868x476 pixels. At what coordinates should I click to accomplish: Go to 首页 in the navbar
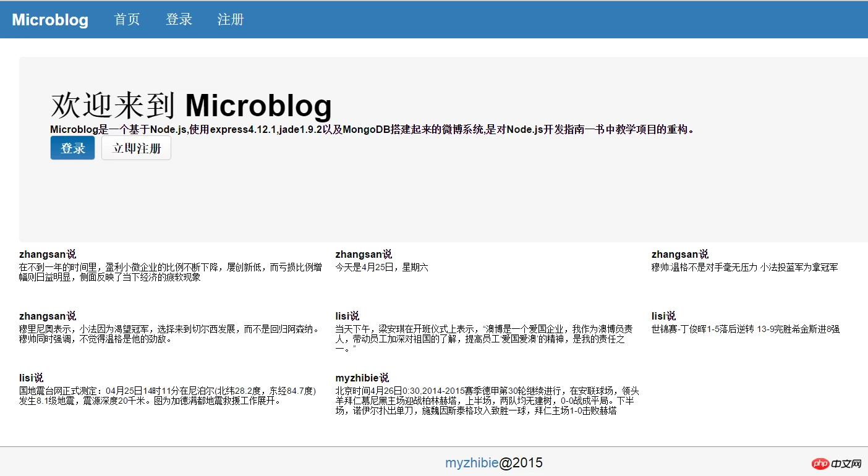[127, 20]
